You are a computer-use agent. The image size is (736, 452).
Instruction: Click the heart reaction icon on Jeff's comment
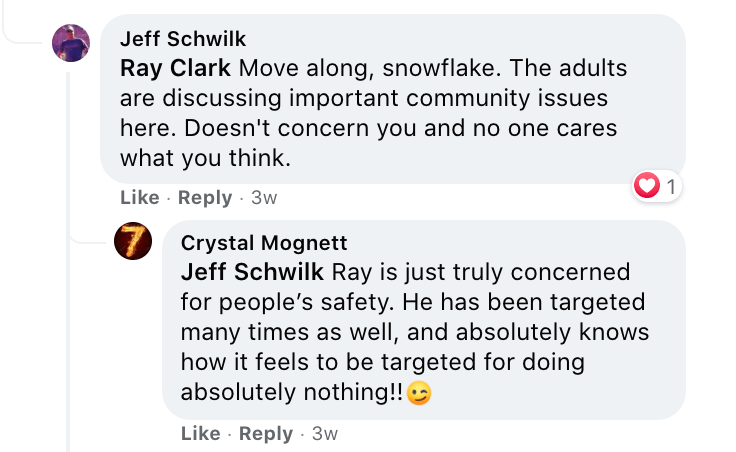[x=648, y=187]
